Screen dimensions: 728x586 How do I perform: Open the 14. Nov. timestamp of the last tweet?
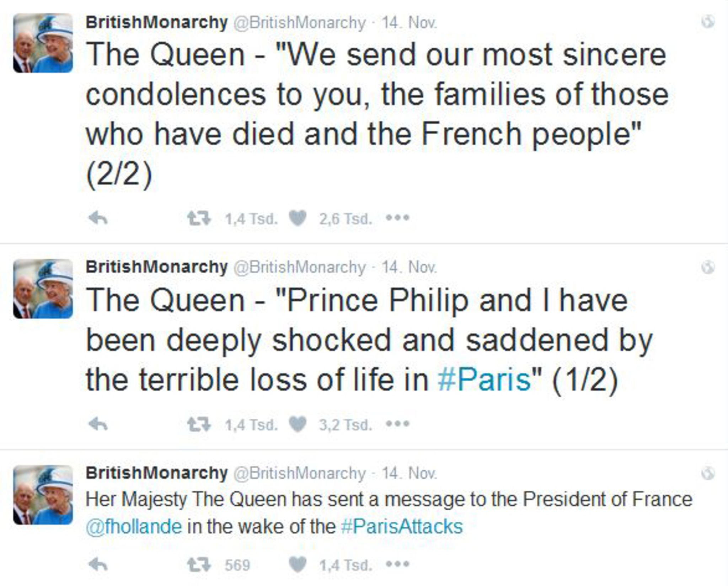(409, 473)
